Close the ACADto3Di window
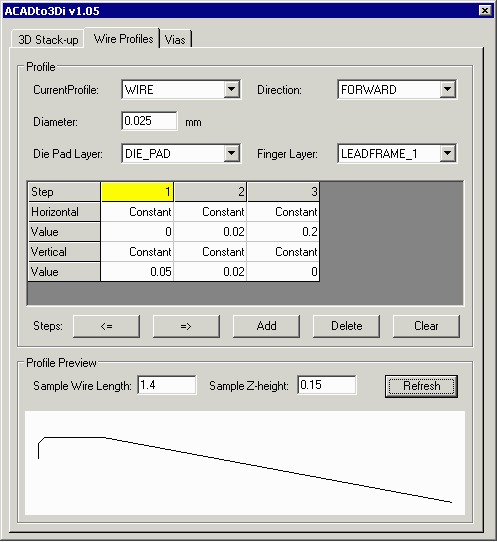Image resolution: width=497 pixels, height=542 pixels. coord(485,11)
